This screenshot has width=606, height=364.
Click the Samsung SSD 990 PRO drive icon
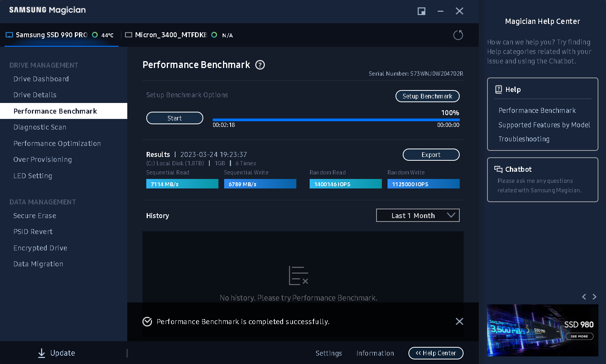[9, 35]
